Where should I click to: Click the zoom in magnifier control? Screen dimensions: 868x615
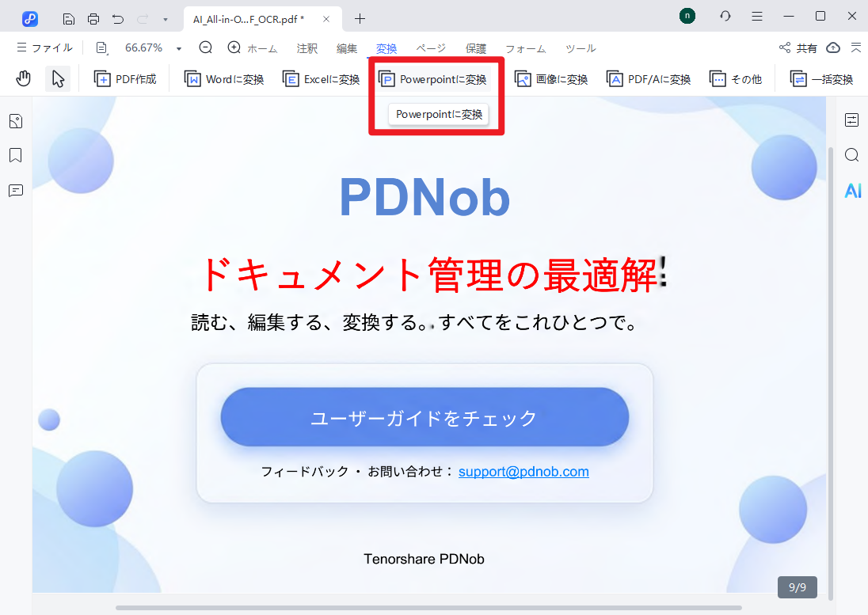pyautogui.click(x=233, y=47)
